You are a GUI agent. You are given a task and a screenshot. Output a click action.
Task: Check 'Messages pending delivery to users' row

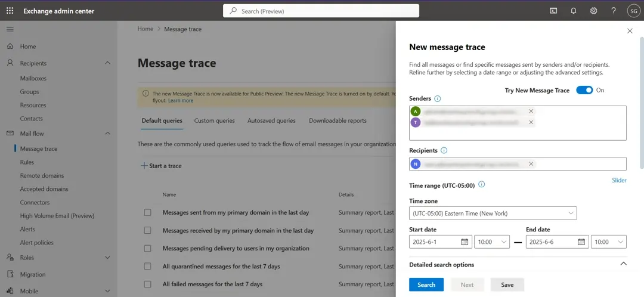(147, 248)
